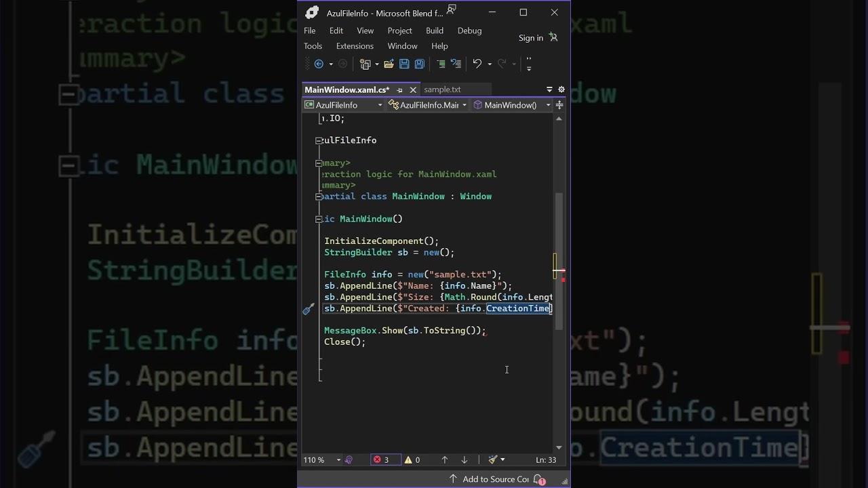This screenshot has height=488, width=868.
Task: Open the New Item dropdown arrow
Action: (376, 64)
